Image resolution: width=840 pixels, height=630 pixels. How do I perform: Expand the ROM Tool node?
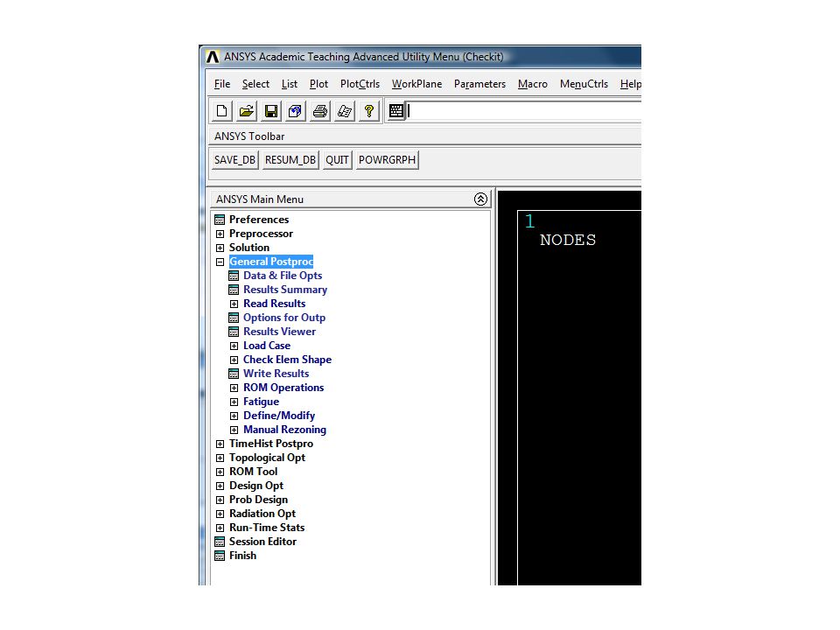[x=220, y=472]
